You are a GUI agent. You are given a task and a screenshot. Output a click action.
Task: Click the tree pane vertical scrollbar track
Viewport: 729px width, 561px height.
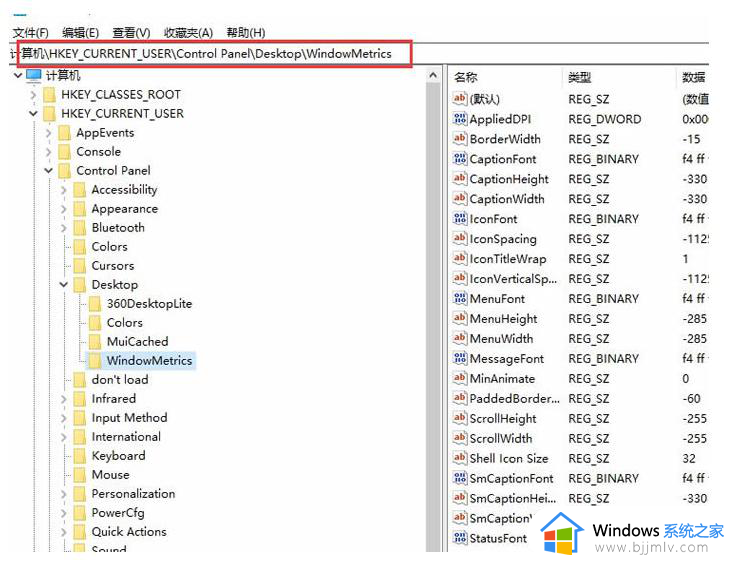coord(433,316)
